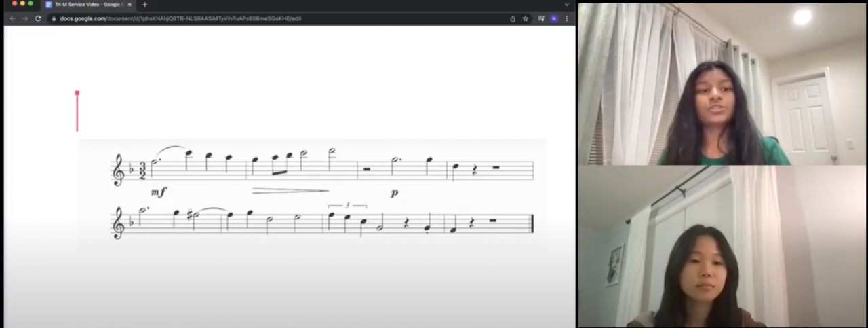
Task: Open the Chrome profile avatar
Action: click(554, 18)
